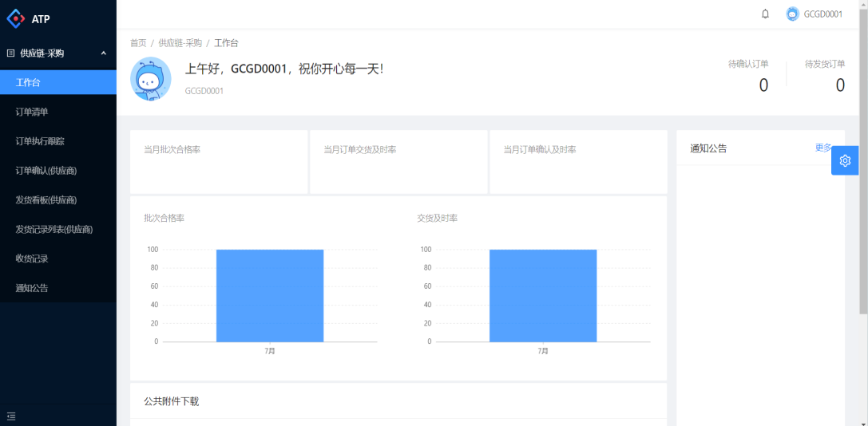Click 更多 link in 通知公告
Image resolution: width=868 pixels, height=426 pixels.
click(822, 148)
